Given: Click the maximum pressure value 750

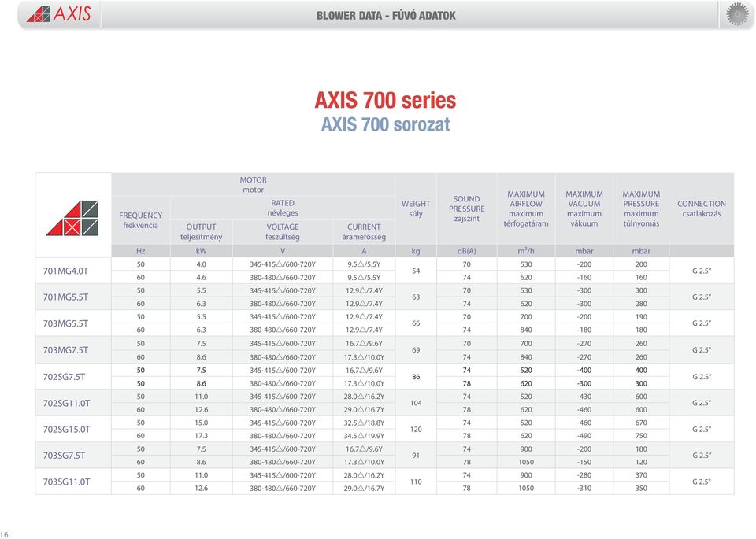Looking at the screenshot, I should (641, 435).
